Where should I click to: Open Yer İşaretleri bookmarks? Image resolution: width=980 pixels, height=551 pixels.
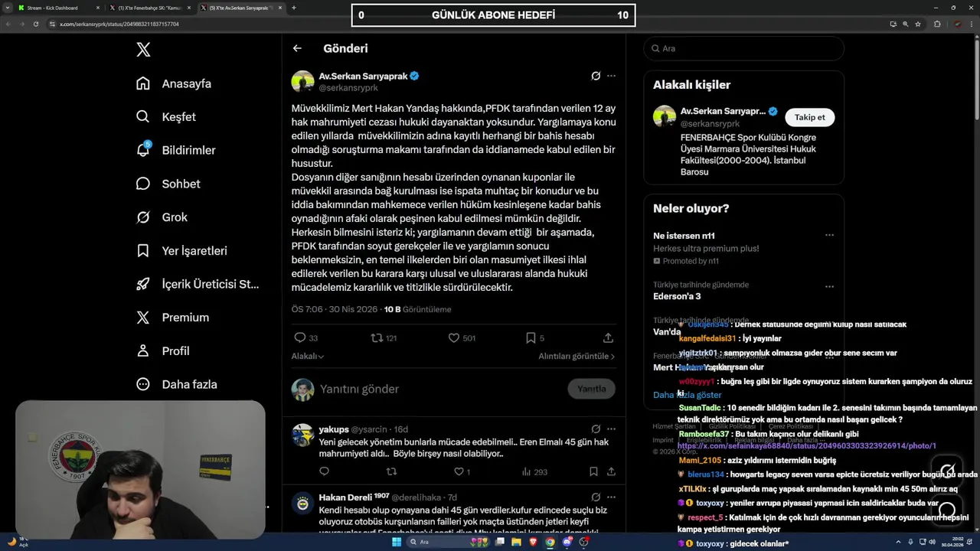pyautogui.click(x=181, y=250)
